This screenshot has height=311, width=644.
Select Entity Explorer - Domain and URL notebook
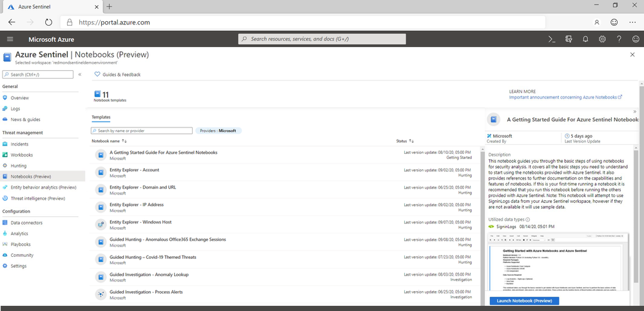(x=285, y=189)
